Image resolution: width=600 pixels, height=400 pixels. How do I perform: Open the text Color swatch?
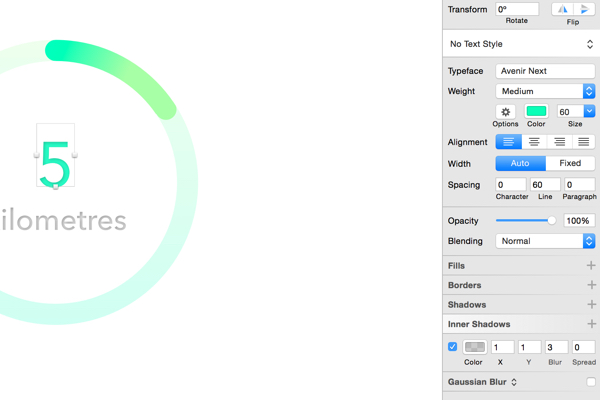click(536, 111)
